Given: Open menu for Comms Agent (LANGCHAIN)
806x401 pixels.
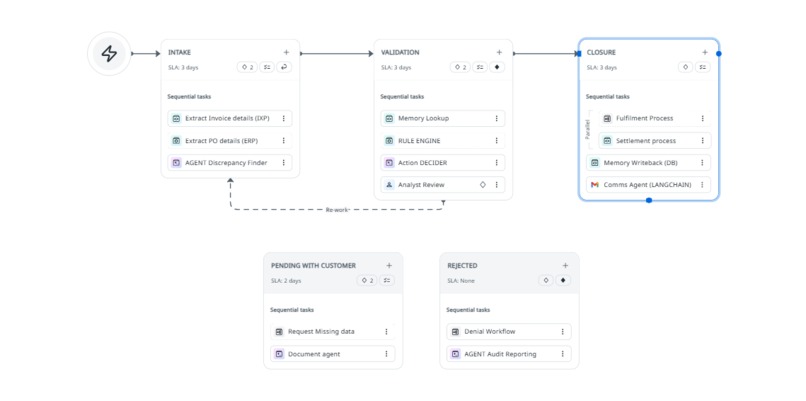Looking at the screenshot, I should [x=702, y=185].
